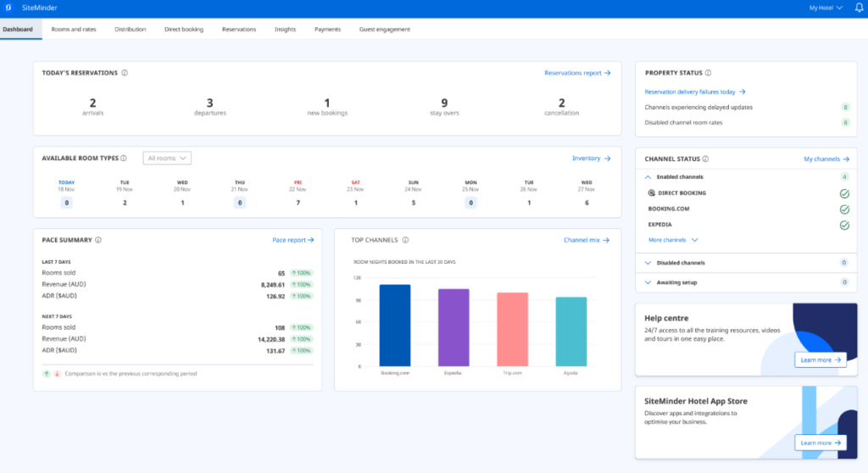868x473 pixels.
Task: Click the EXPEDIA channel row label
Action: 659,225
